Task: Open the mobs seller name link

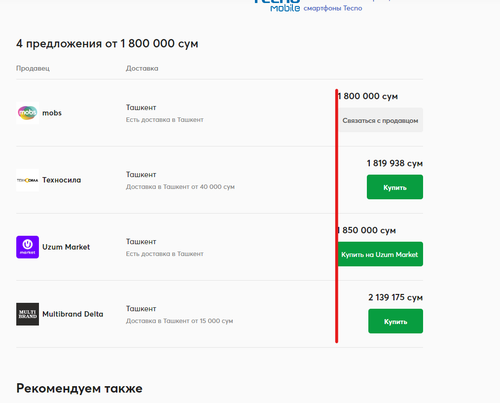Action: [52, 113]
